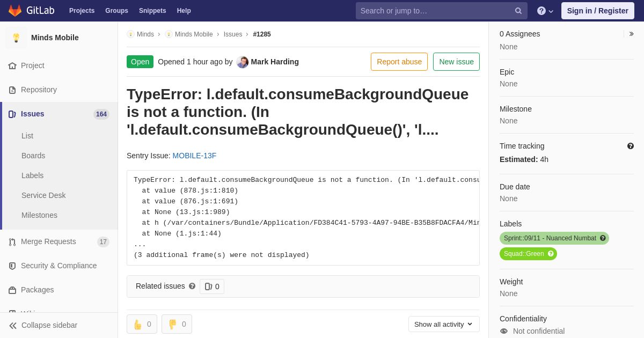This screenshot has width=644, height=338.
Task: Open the MOBILE-13F Sentry link
Action: (194, 156)
